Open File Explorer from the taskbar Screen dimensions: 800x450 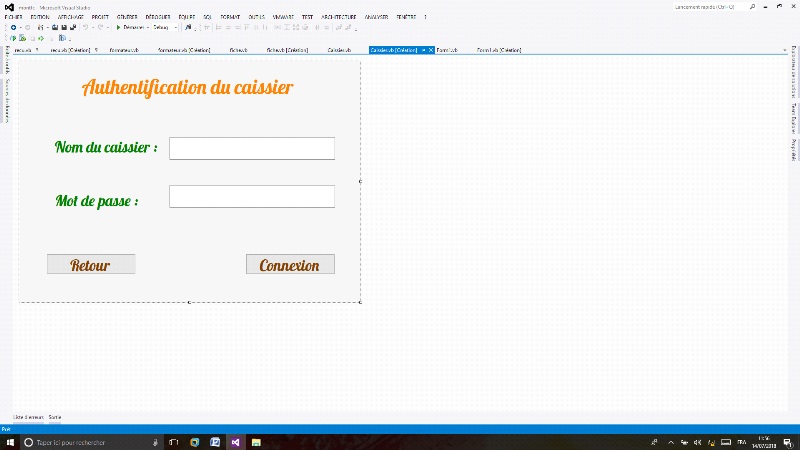click(x=257, y=441)
